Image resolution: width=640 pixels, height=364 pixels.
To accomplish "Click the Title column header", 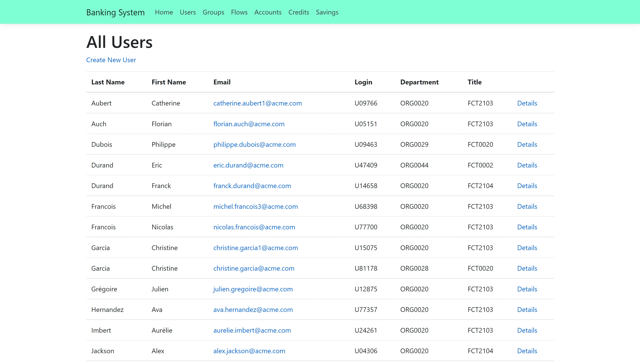I will pyautogui.click(x=474, y=82).
